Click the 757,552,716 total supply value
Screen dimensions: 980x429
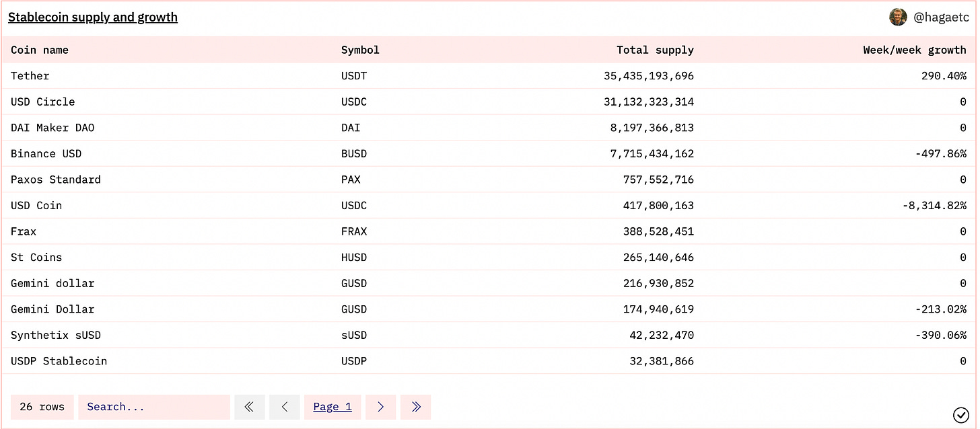(x=658, y=180)
